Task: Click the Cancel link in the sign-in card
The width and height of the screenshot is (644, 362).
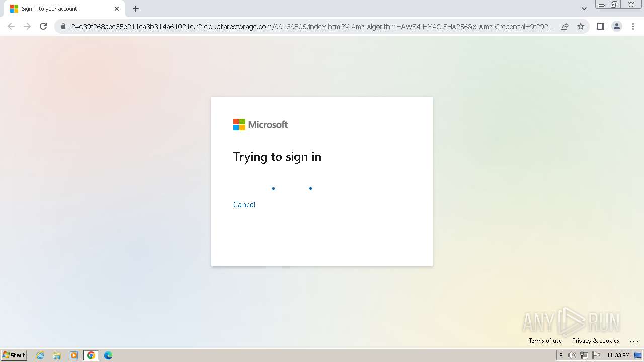Action: pos(244,204)
